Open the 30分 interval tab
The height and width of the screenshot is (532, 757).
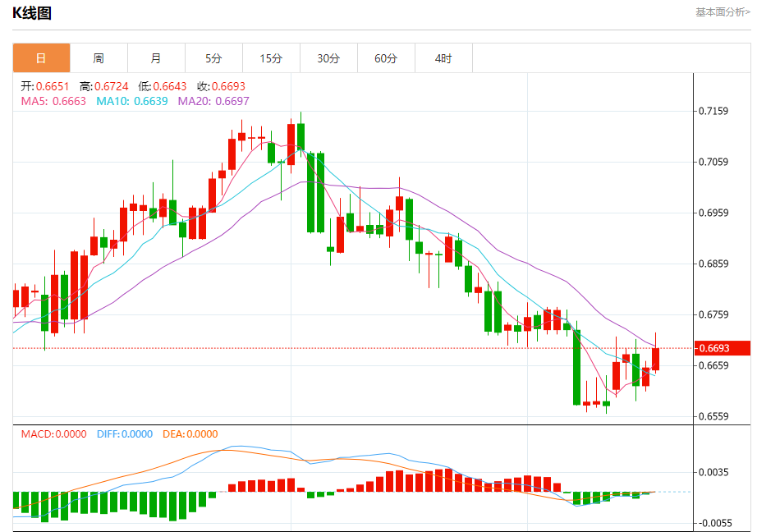[x=328, y=58]
